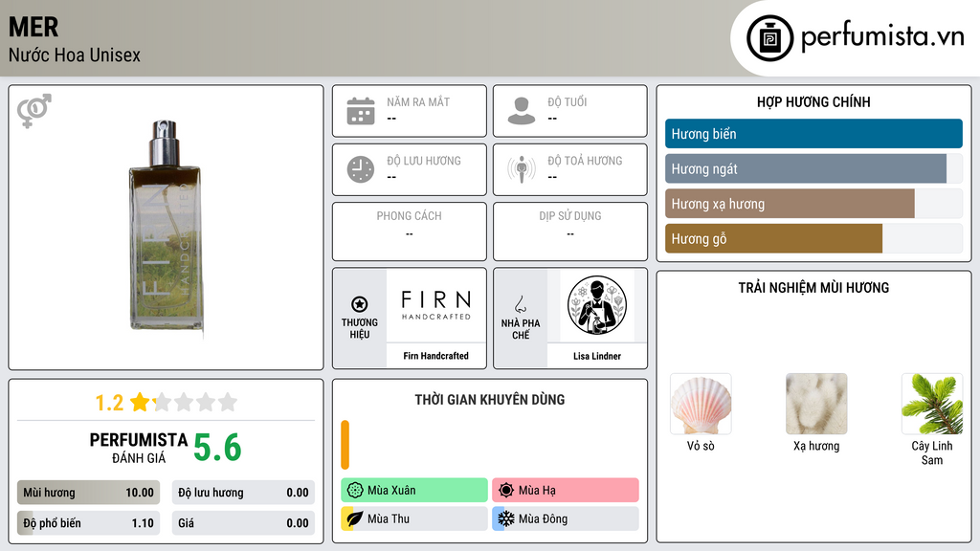Select the Mùa Xuân season button
This screenshot has height=551, width=980.
coord(414,491)
